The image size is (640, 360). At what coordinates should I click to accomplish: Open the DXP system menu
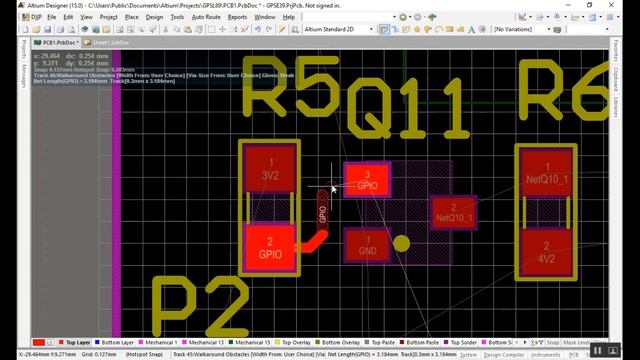32,17
